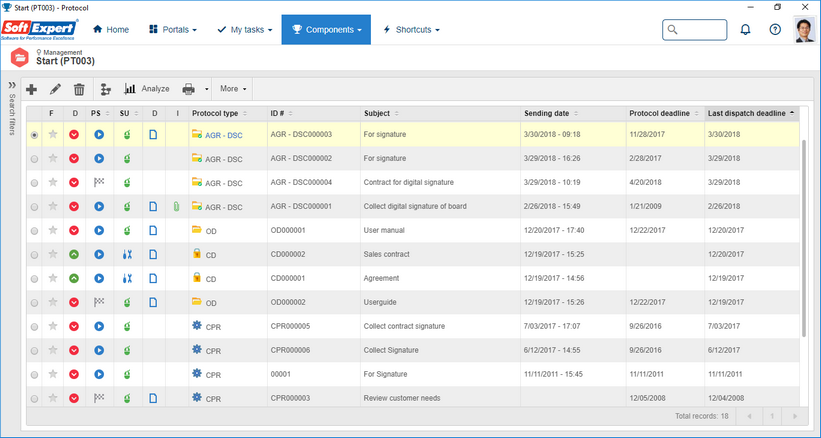This screenshot has width=821, height=438.
Task: Click the trash delete icon in toolbar
Action: (x=79, y=89)
